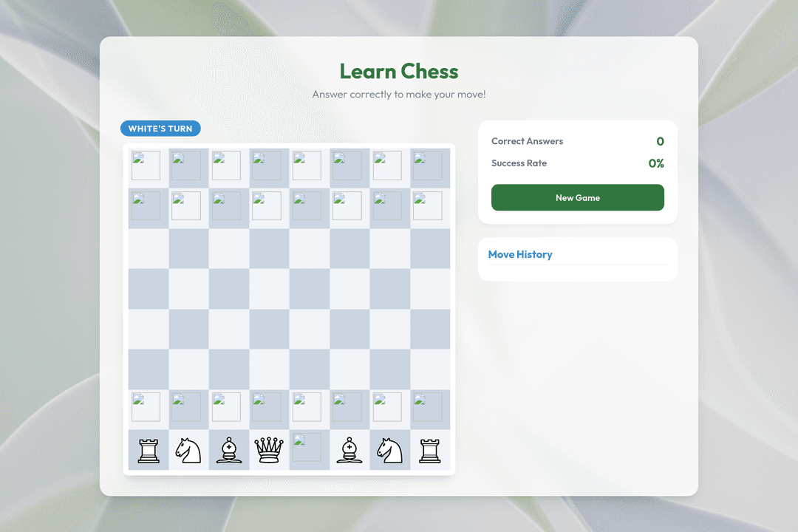The width and height of the screenshot is (798, 532).
Task: Select the white queen on d1
Action: 269,450
